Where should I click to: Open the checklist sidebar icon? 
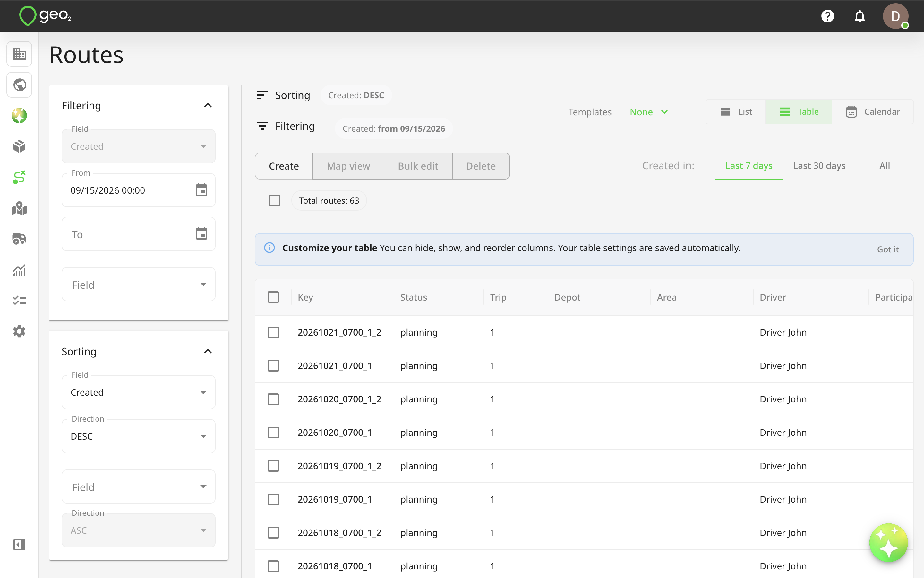[x=20, y=301]
